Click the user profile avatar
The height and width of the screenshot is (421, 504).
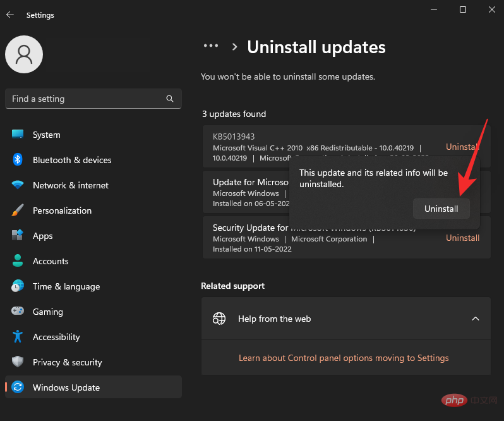click(24, 54)
